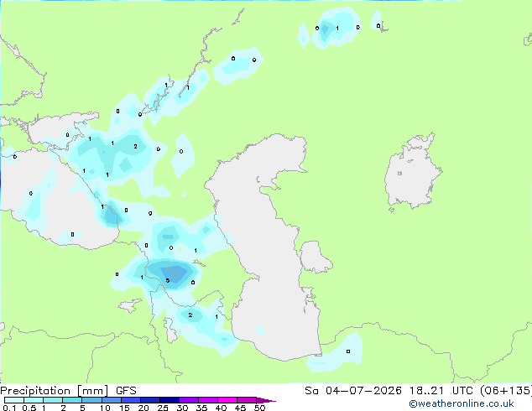Select the 30–35 mm purple legend swatch
Image resolution: width=532 pixels, height=411 pixels.
pos(189,400)
